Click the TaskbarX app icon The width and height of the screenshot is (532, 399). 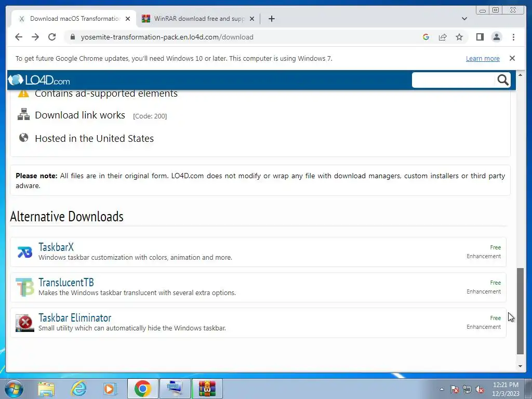tap(25, 252)
